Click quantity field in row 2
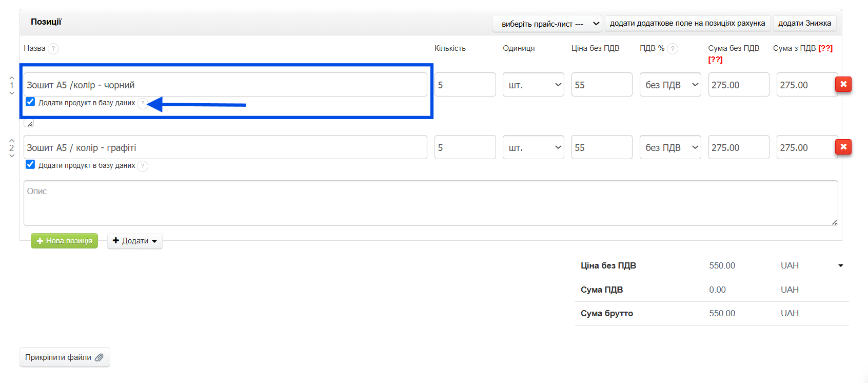 (x=465, y=147)
